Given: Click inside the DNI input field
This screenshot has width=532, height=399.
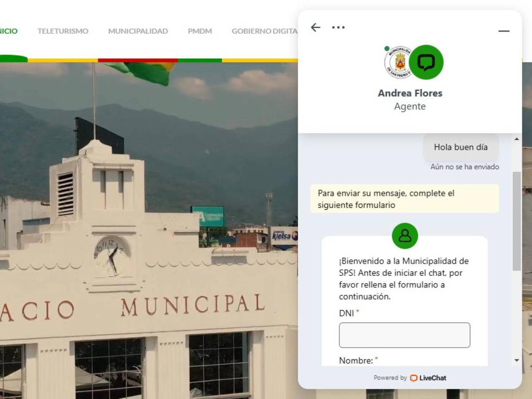Looking at the screenshot, I should click(x=404, y=335).
